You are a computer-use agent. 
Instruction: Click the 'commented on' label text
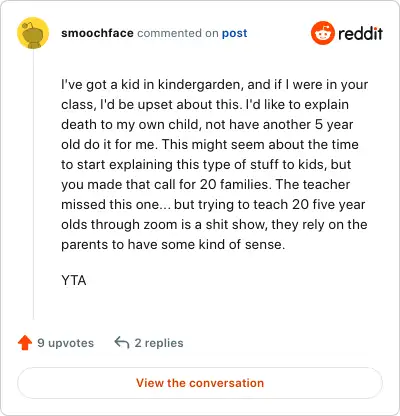(x=178, y=33)
